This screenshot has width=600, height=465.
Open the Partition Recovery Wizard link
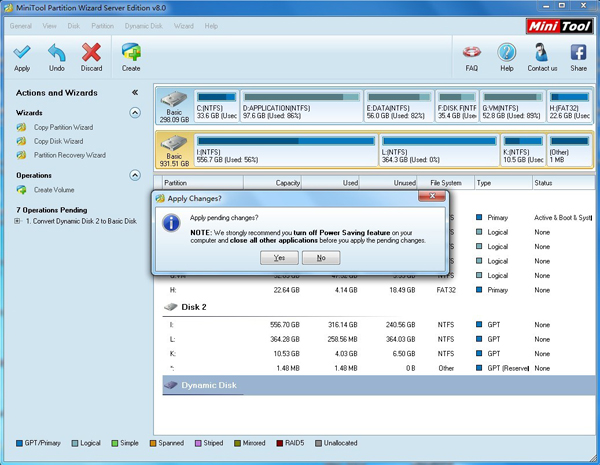70,155
